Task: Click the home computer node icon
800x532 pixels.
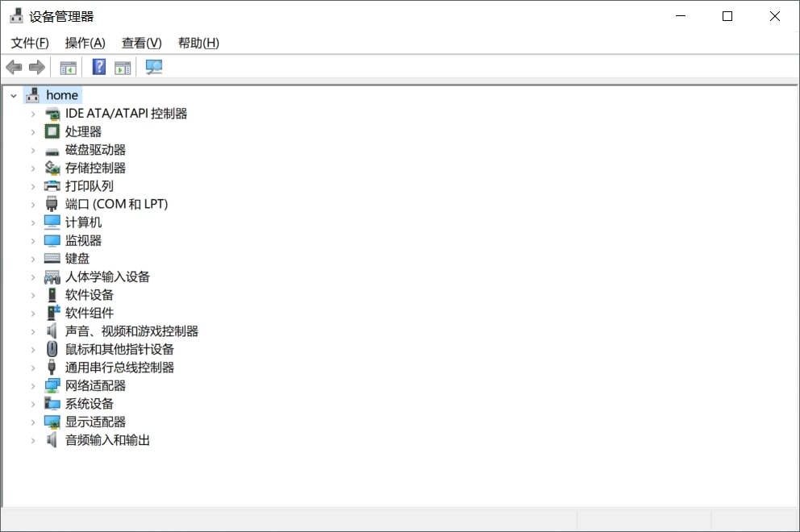Action: 33,95
